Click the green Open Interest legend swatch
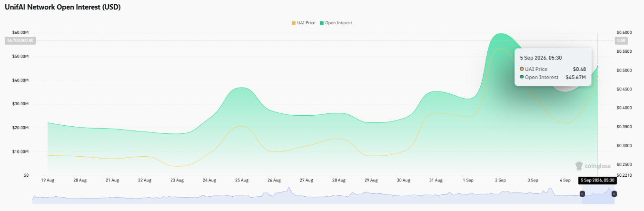Screen dimensions: 644x211 322,23
